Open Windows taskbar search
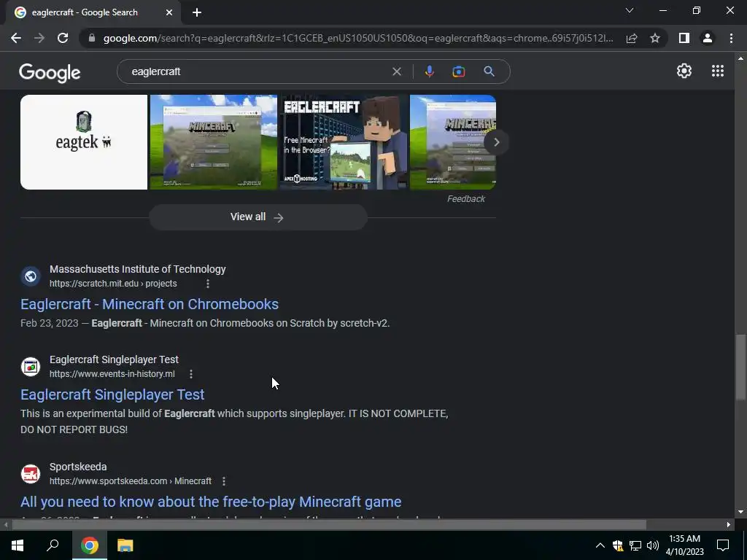747x560 pixels. point(53,545)
